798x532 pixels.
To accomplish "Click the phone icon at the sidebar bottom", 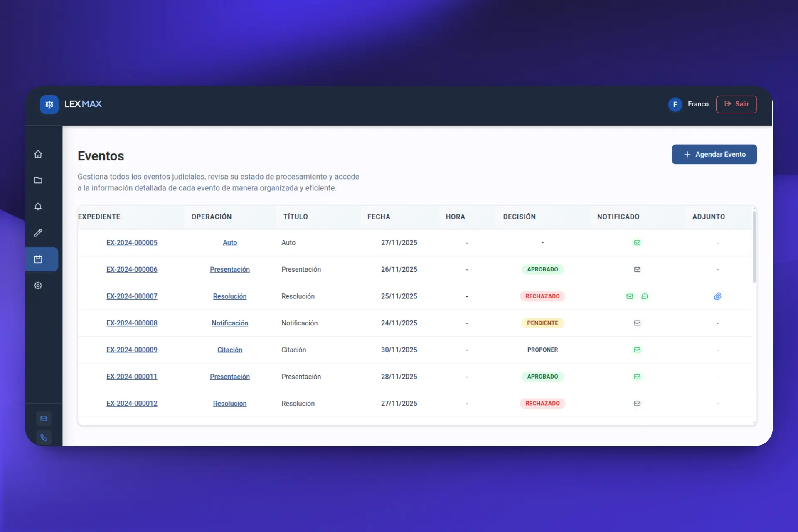I will pos(44,437).
